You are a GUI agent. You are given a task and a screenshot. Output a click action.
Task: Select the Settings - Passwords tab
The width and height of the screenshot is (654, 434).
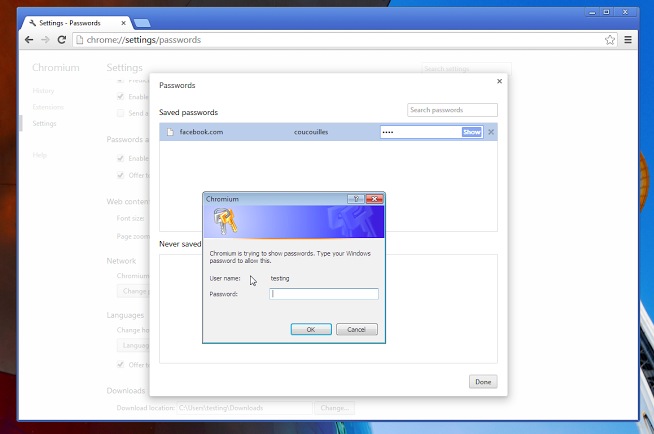[x=76, y=21]
